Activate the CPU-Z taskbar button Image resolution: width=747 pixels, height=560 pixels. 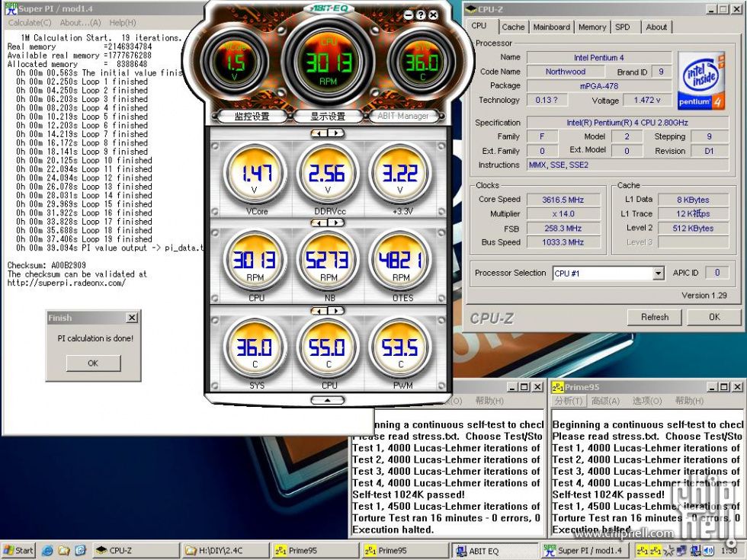click(x=136, y=551)
